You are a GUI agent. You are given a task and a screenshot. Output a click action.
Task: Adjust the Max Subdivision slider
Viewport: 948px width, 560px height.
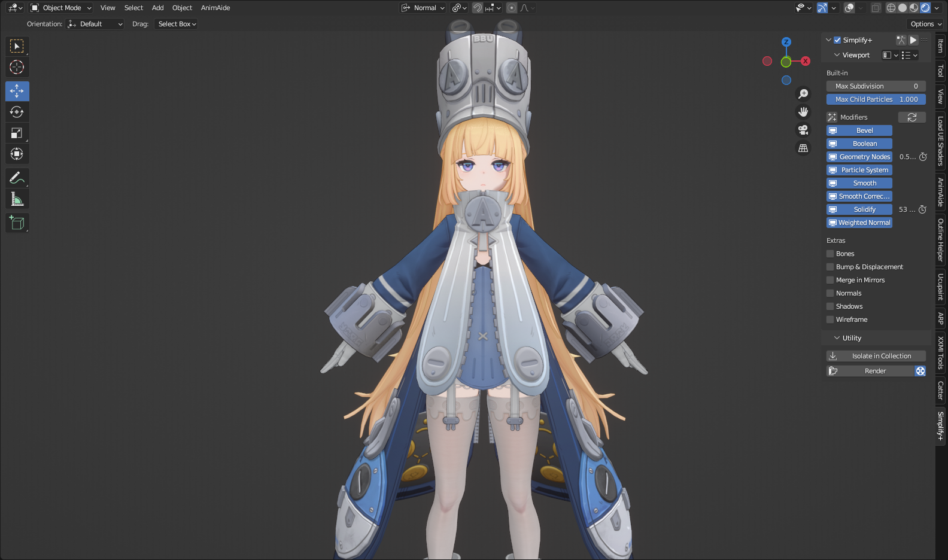(876, 86)
